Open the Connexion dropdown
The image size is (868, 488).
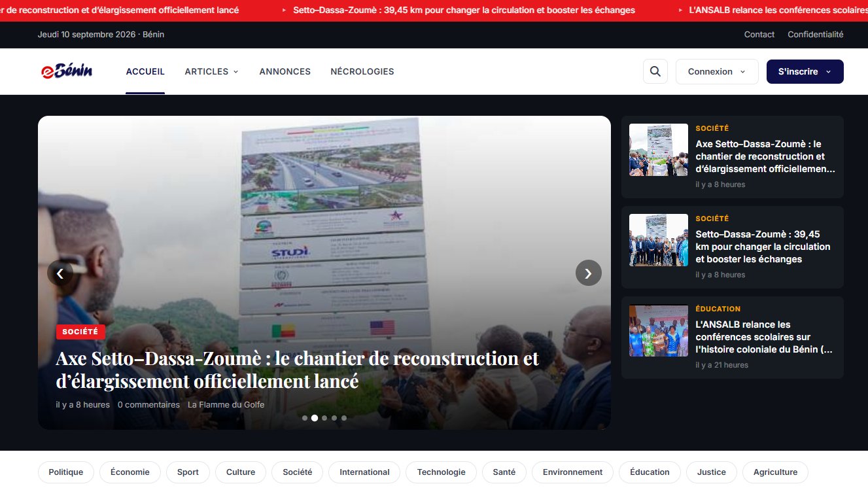tap(717, 71)
